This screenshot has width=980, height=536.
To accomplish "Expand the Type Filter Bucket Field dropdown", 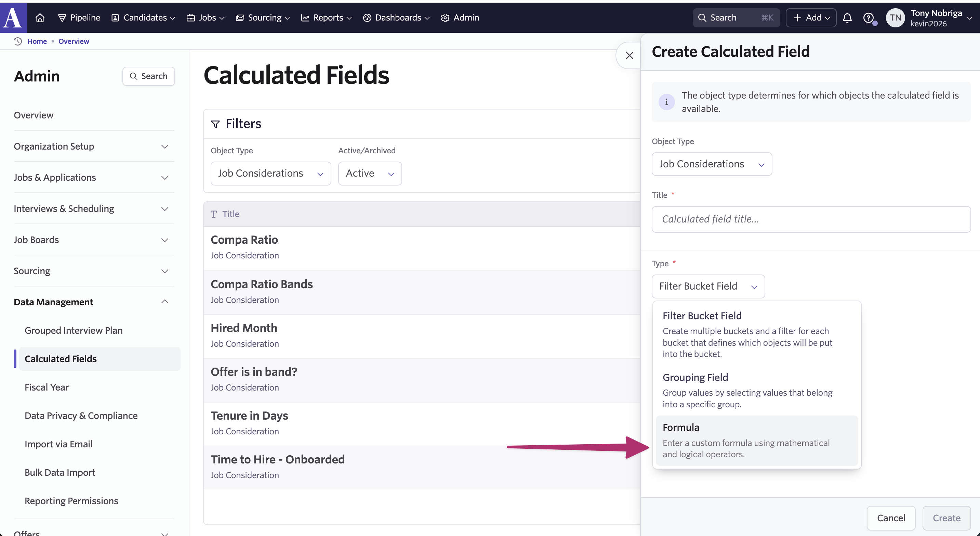I will [x=708, y=286].
